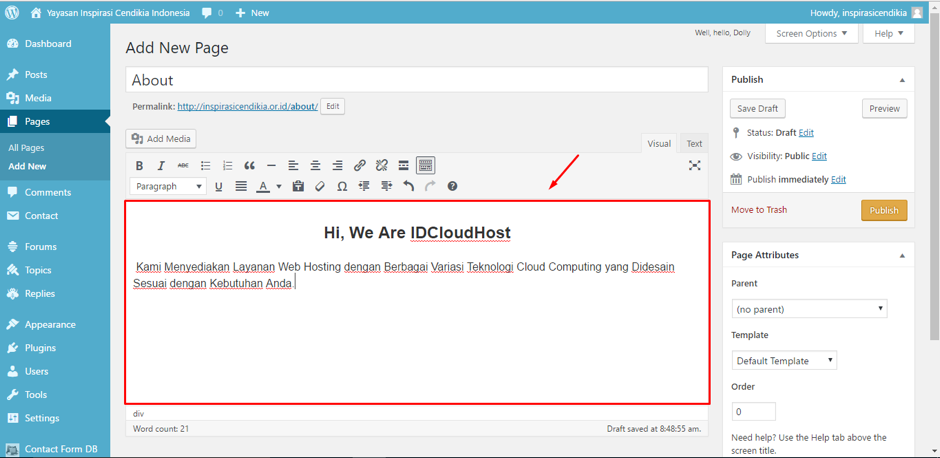The image size is (940, 458).
Task: Open comments bubble in admin bar
Action: (213, 13)
